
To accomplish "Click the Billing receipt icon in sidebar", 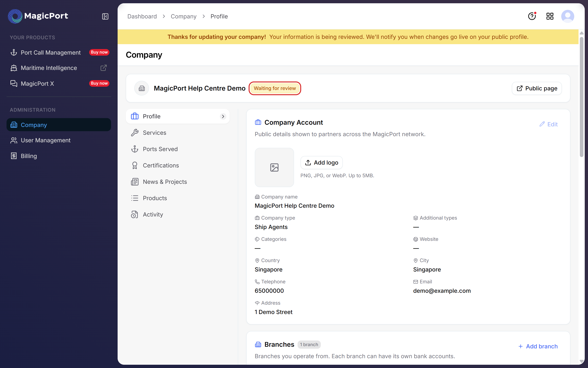I will click(14, 156).
